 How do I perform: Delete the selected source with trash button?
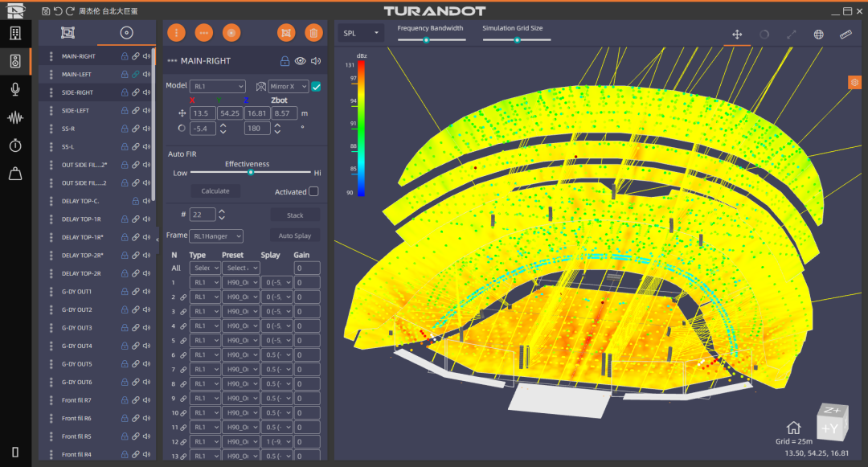[x=314, y=33]
